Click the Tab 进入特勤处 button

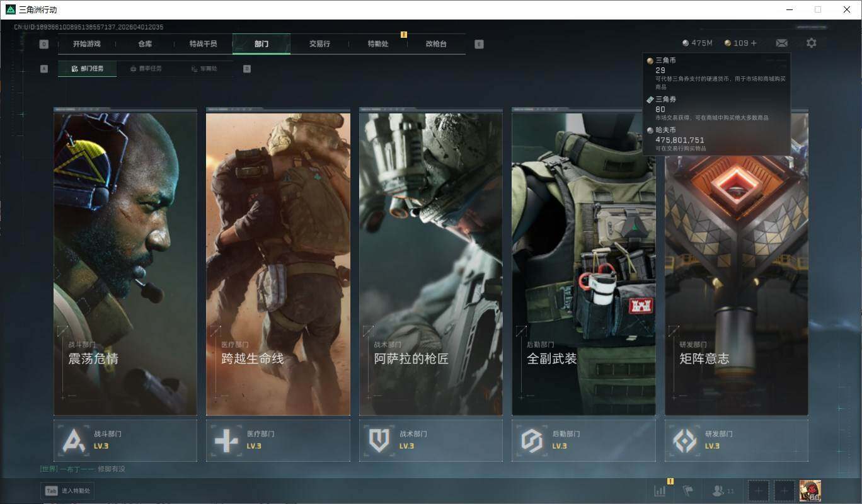point(68,491)
